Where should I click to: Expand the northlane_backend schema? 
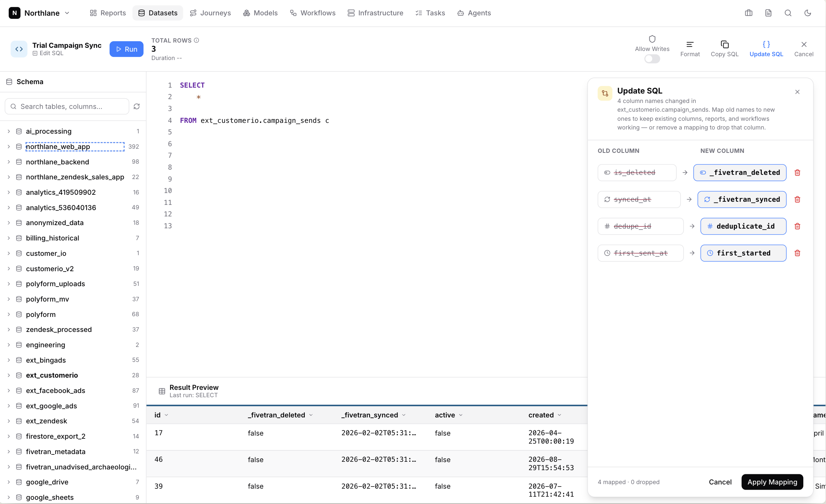(x=9, y=162)
